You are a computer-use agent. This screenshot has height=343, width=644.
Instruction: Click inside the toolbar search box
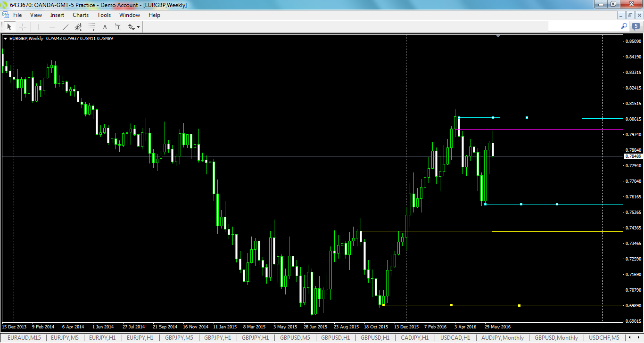click(585, 27)
